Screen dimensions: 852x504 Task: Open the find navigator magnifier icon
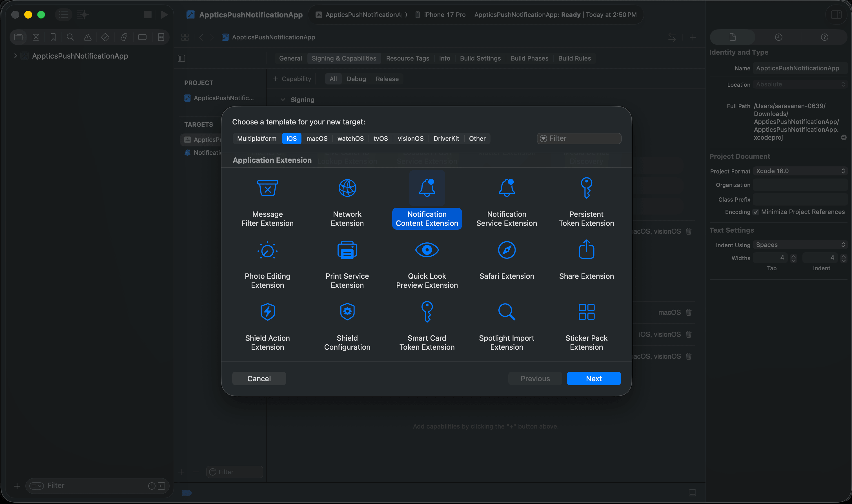(x=70, y=37)
